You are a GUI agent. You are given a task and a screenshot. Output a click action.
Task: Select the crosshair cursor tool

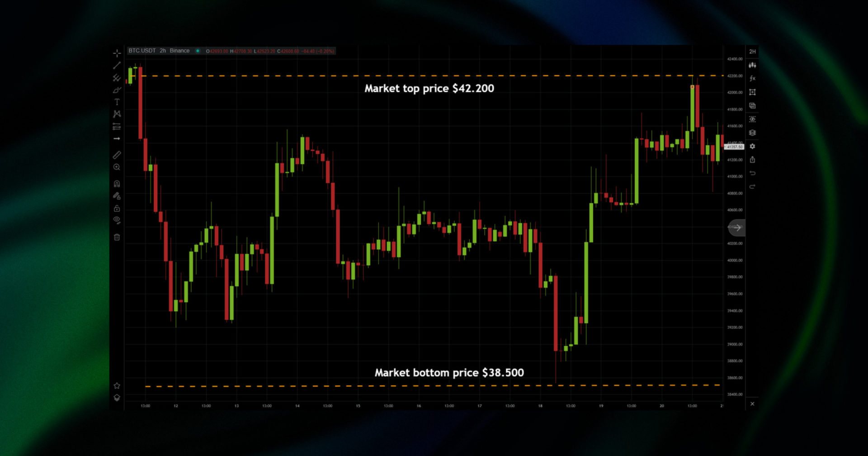coord(117,53)
